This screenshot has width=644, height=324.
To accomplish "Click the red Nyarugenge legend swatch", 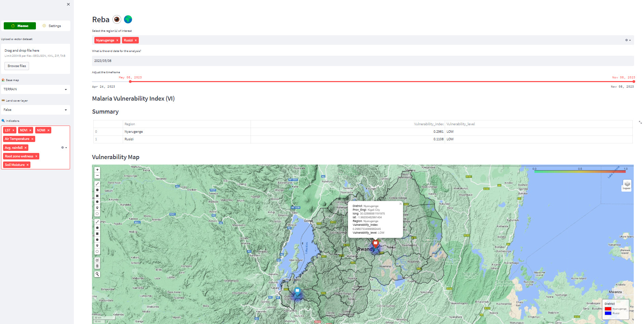I will coord(608,309).
